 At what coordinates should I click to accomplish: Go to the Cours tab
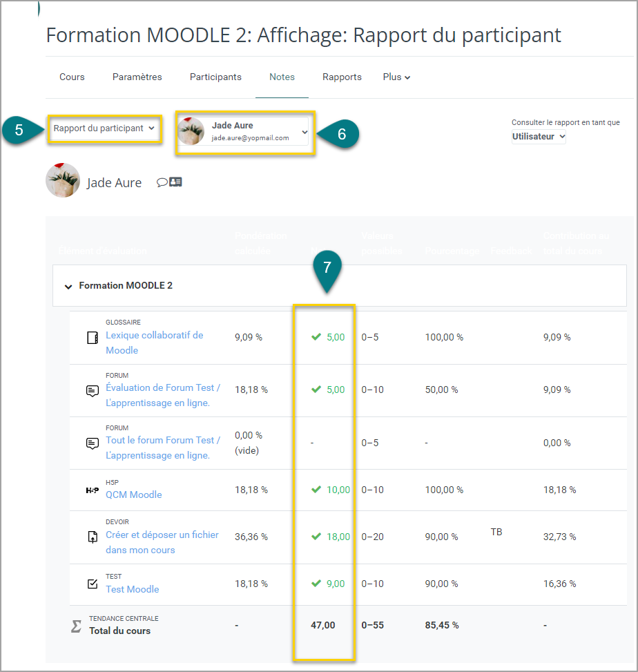click(x=72, y=77)
